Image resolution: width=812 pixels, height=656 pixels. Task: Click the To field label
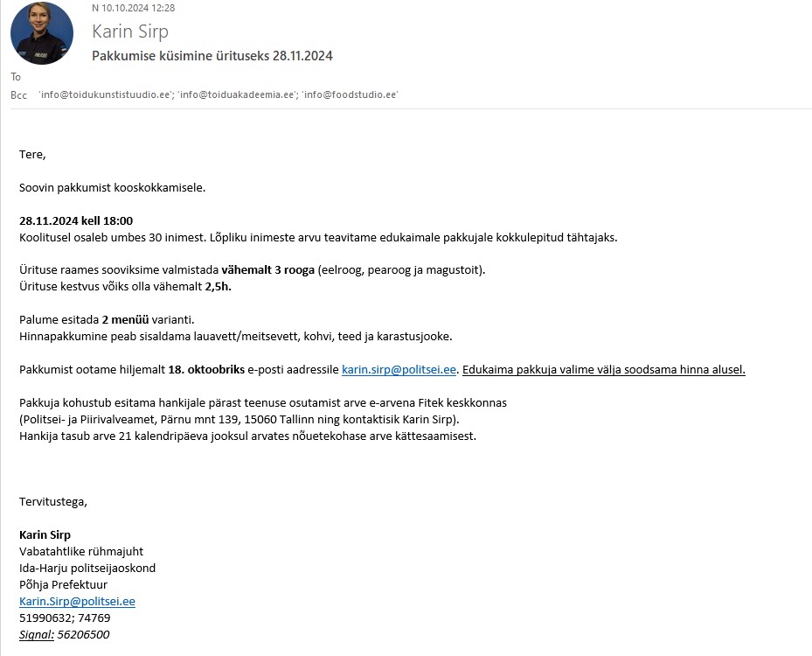click(16, 77)
